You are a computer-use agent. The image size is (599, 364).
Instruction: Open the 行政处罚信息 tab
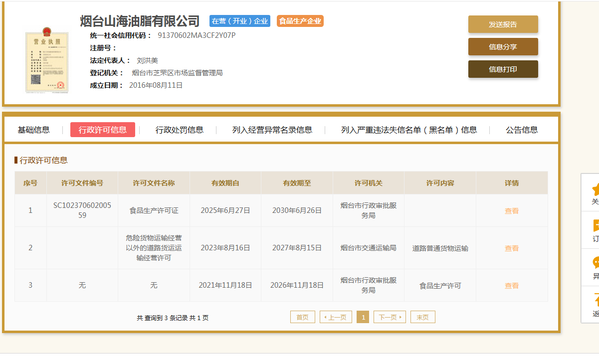coord(180,130)
